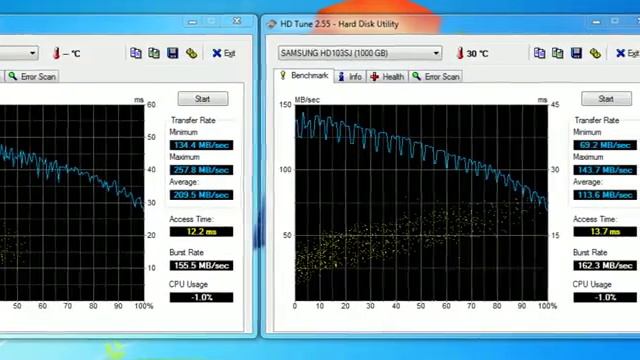The width and height of the screenshot is (640, 360).
Task: Click copy info icon in left window
Action: tap(136, 53)
